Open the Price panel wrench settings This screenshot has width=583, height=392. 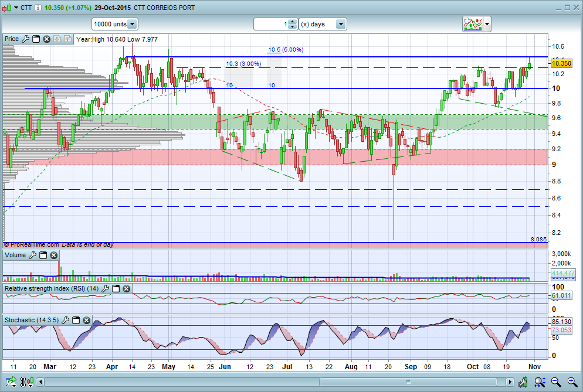(25, 39)
